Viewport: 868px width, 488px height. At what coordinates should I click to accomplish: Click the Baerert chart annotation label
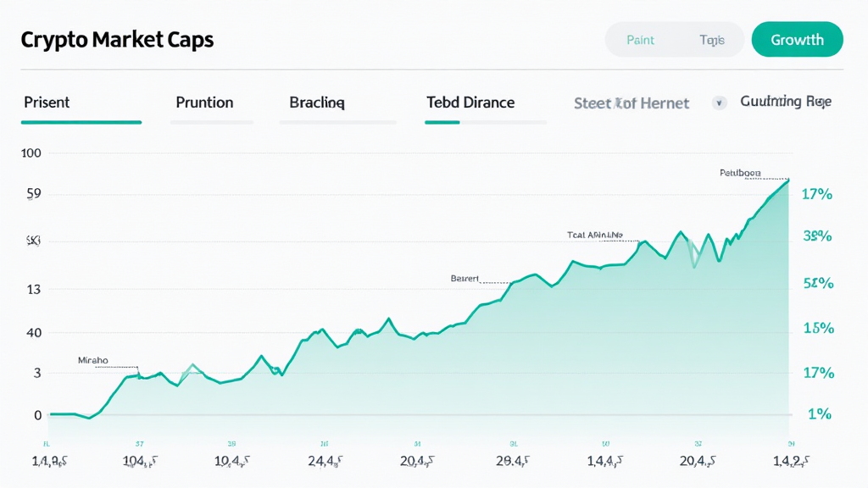(x=465, y=278)
